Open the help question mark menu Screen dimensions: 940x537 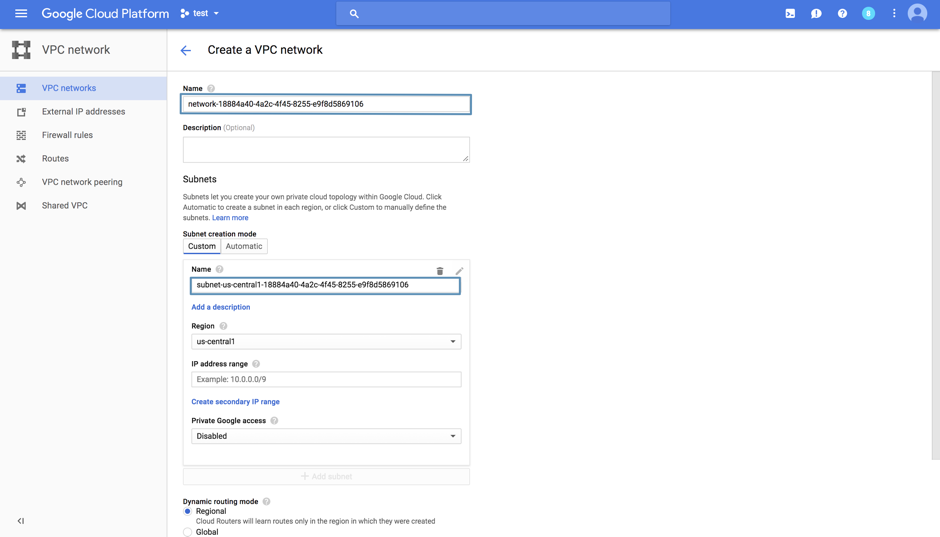(842, 14)
